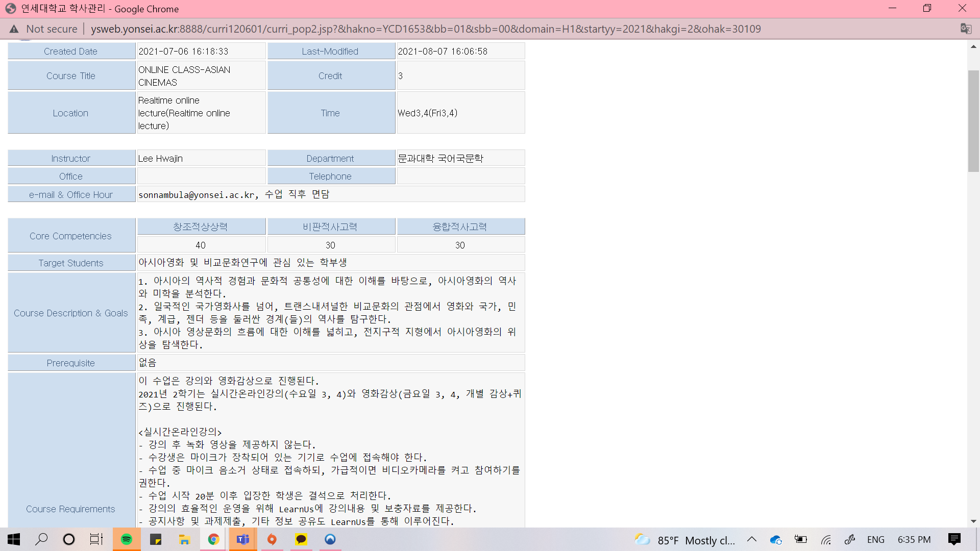Click course title ONLINE CLASS-ASIAN CINEMAS
This screenshot has height=551, width=980.
[x=184, y=76]
